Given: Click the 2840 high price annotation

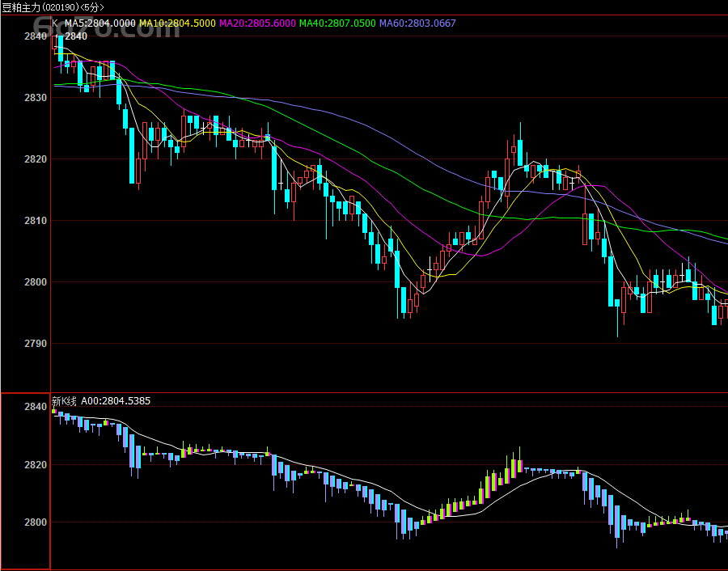Looking at the screenshot, I should [76, 36].
